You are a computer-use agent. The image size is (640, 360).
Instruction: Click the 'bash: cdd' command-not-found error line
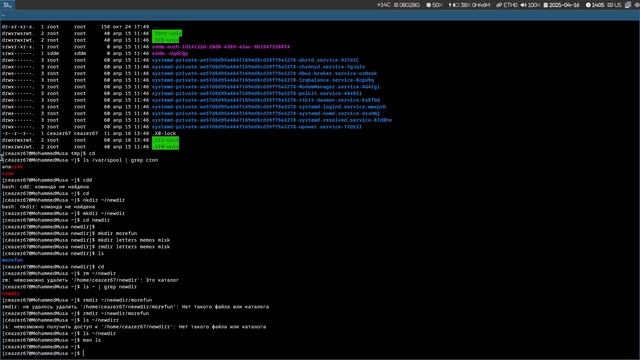click(45, 187)
